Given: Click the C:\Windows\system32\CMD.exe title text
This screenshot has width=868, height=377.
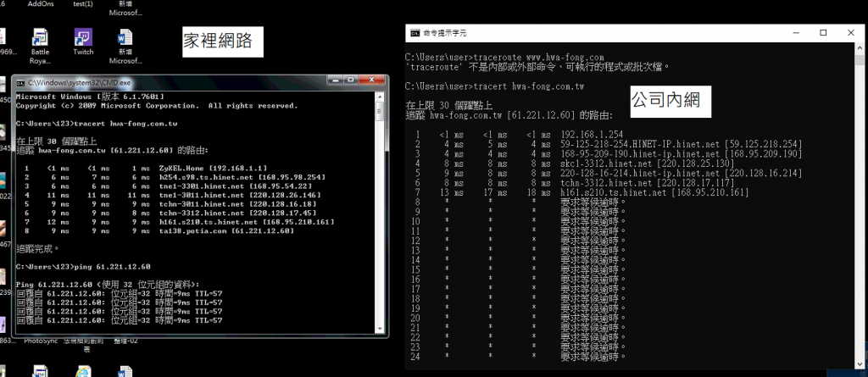Looking at the screenshot, I should click(81, 83).
